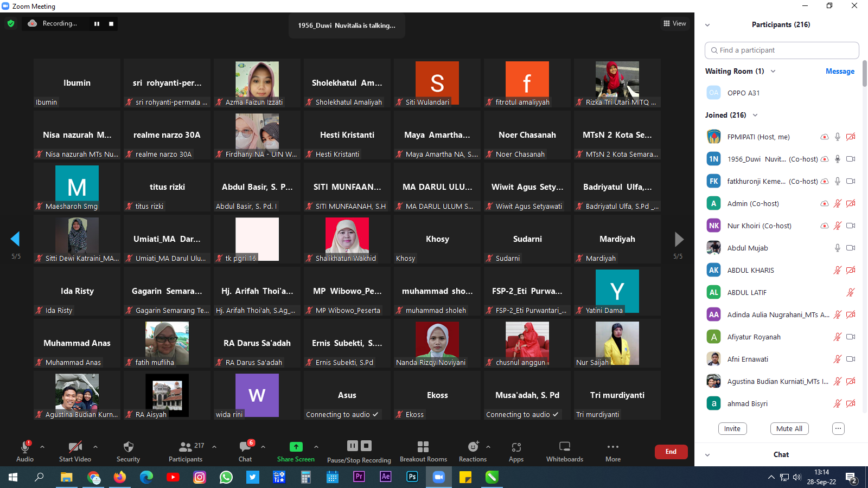Open the Security shield icon
Image resolution: width=868 pixels, height=488 pixels.
click(128, 447)
